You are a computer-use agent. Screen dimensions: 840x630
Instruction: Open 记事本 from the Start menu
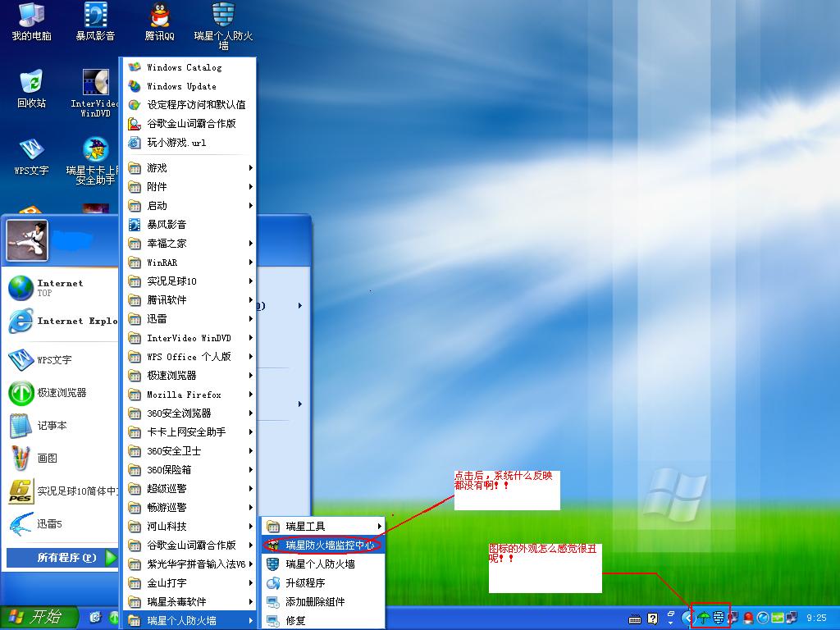[x=62, y=426]
